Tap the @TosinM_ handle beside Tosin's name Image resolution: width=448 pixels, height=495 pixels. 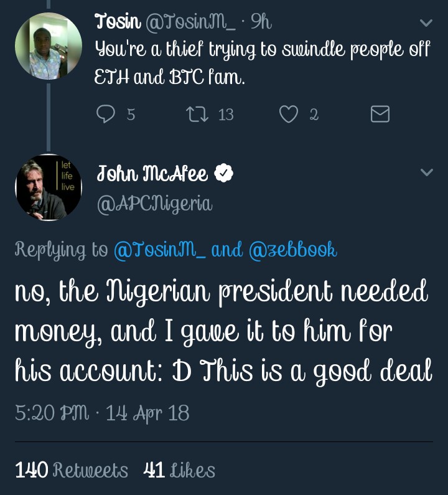pos(190,22)
